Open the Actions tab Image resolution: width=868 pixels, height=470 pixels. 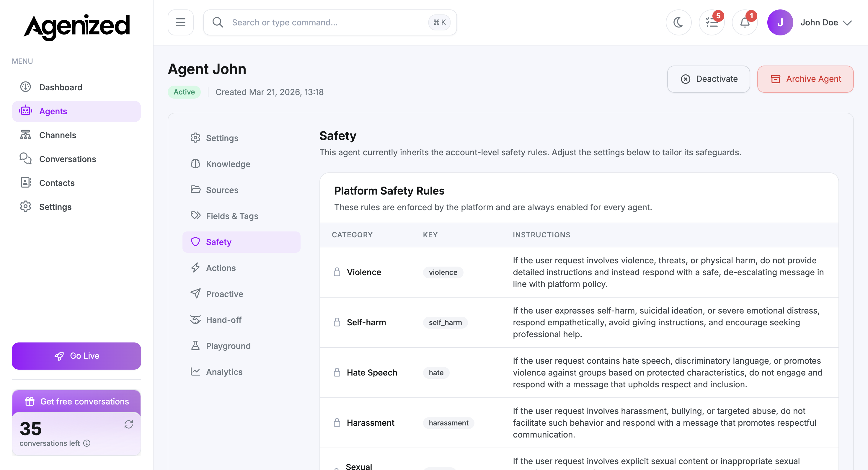pyautogui.click(x=241, y=268)
